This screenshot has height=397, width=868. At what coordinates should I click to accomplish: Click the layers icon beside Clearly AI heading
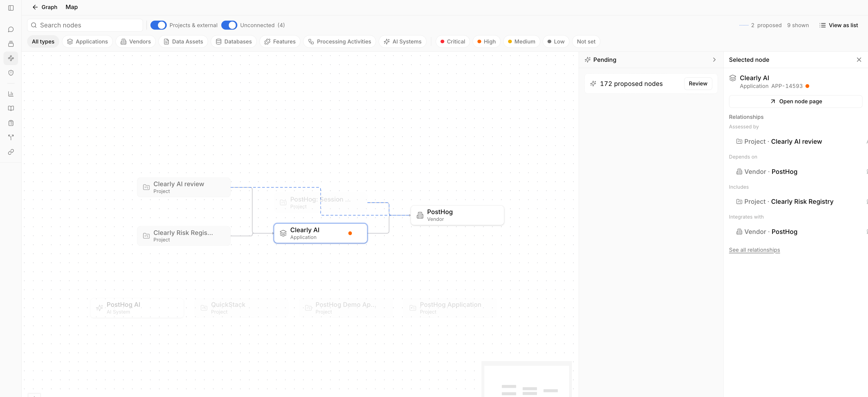733,78
